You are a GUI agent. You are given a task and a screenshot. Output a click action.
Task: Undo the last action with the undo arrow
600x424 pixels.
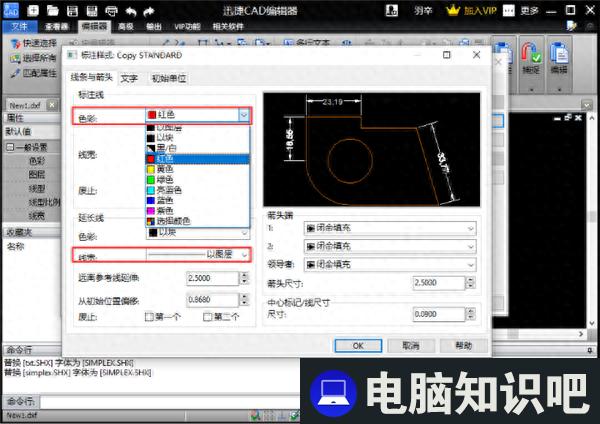131,11
